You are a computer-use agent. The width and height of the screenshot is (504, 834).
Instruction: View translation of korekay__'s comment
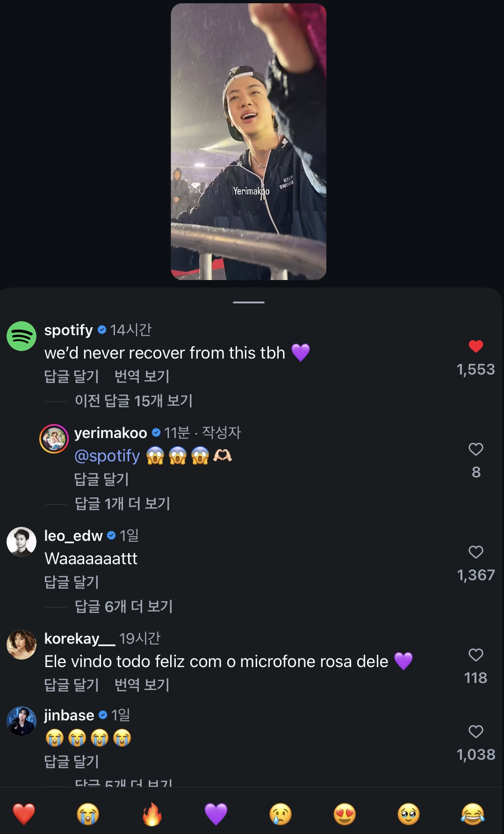coord(142,685)
